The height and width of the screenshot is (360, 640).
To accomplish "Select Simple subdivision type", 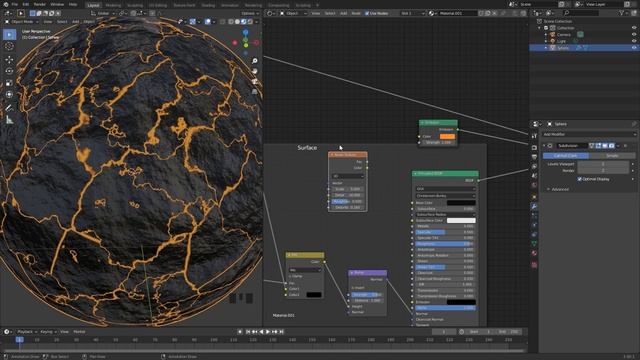I will pos(612,156).
